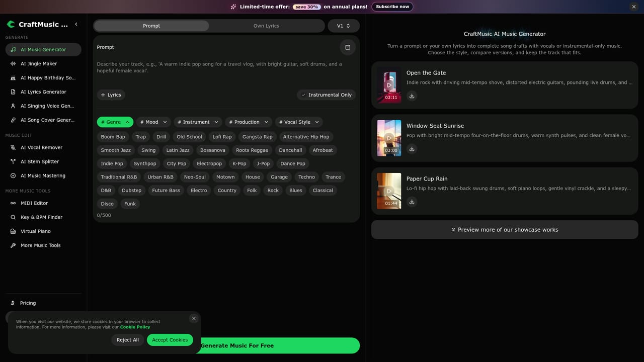This screenshot has height=362, width=644.
Task: Open AI Music Mastering tool
Action: 43,175
